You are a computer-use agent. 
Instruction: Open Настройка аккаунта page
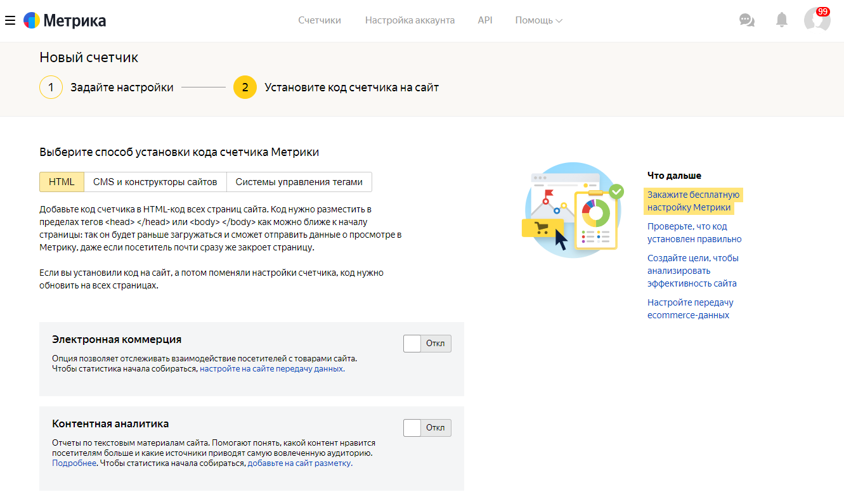410,20
